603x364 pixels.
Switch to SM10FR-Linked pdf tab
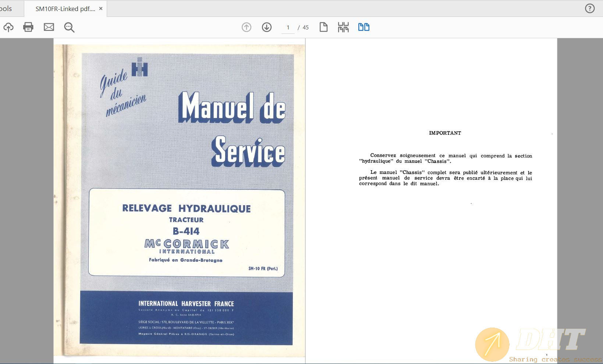pos(65,9)
